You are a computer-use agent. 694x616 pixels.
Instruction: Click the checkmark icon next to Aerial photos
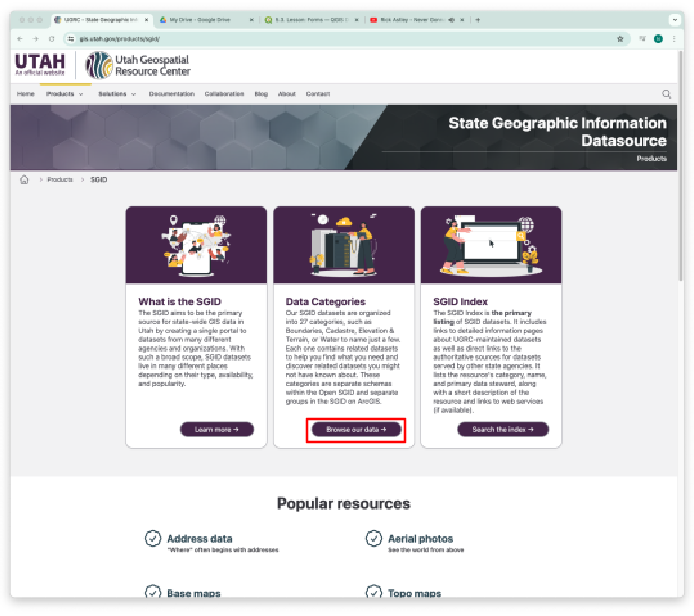pyautogui.click(x=374, y=538)
